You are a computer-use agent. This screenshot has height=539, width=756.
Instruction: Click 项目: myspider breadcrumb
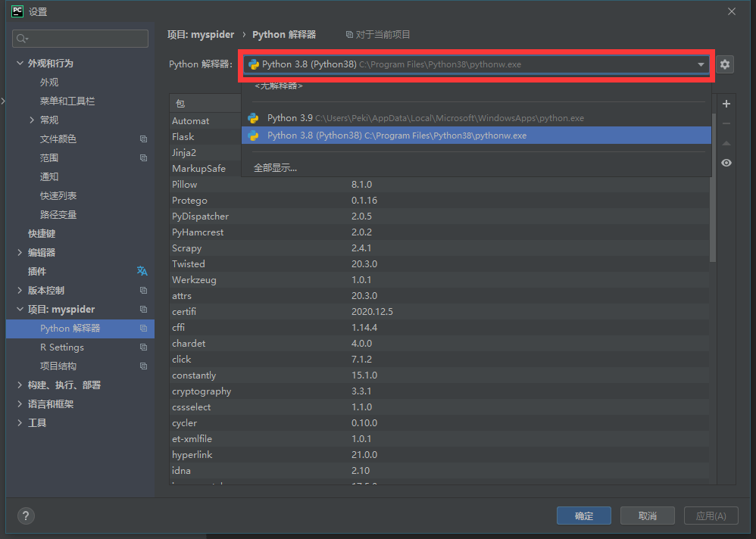click(201, 35)
